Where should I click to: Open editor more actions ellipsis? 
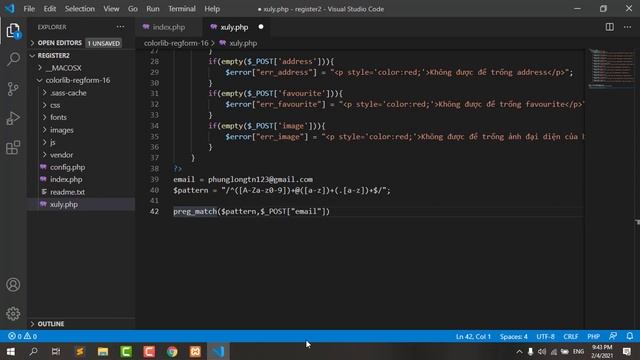tap(627, 27)
